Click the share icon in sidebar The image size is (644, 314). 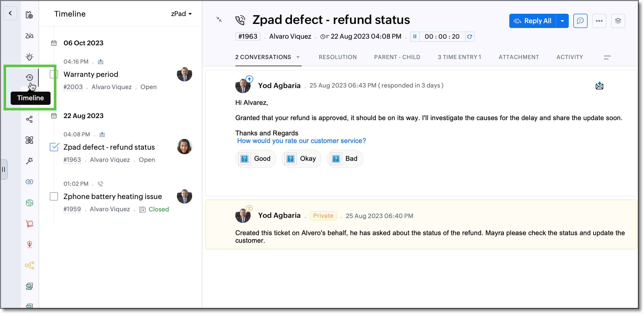(x=29, y=119)
